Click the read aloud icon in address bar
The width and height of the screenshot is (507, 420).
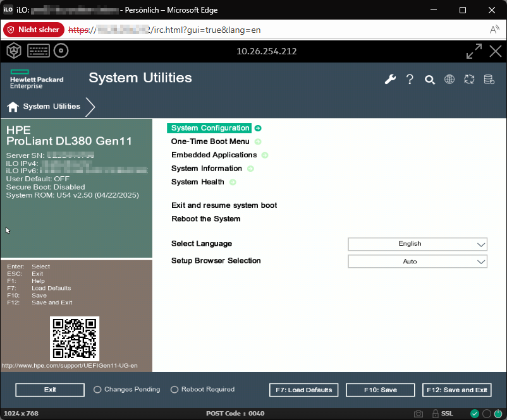(x=494, y=30)
